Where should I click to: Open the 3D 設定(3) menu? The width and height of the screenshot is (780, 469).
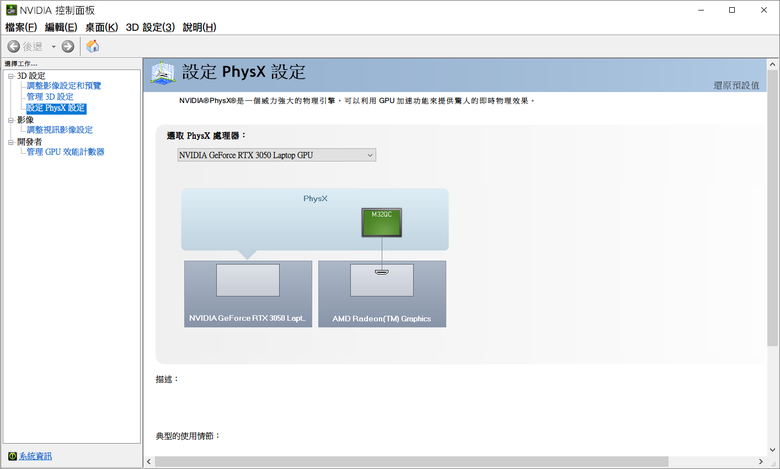[150, 27]
